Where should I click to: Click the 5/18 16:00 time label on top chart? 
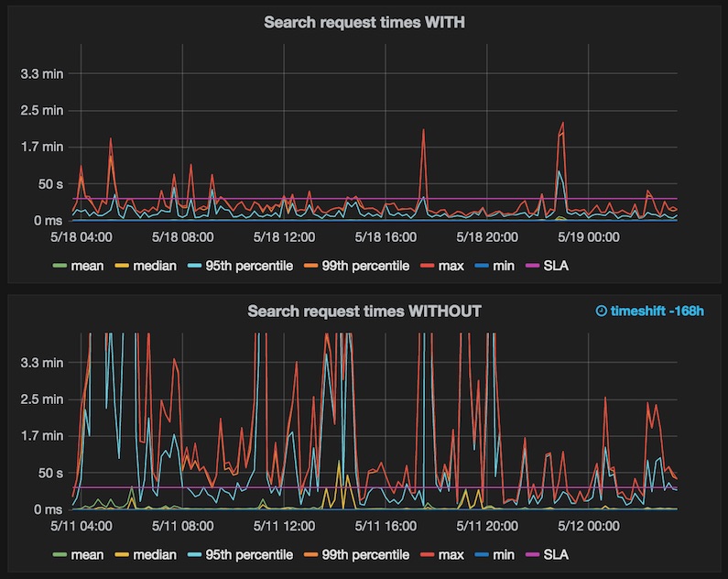pyautogui.click(x=386, y=237)
